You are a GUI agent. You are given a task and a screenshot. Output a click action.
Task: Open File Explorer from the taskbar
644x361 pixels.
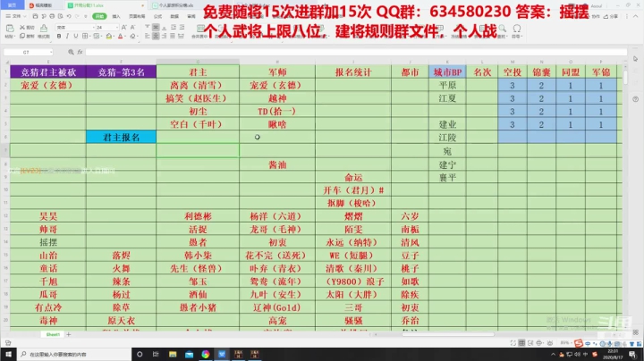(173, 354)
